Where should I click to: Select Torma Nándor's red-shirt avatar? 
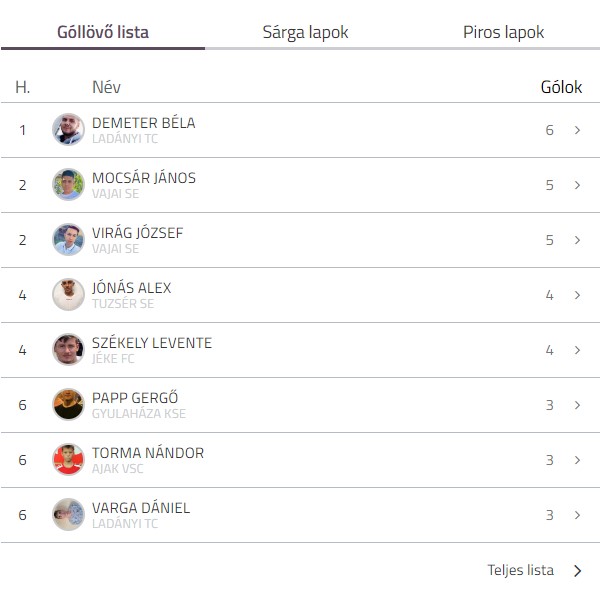point(68,460)
